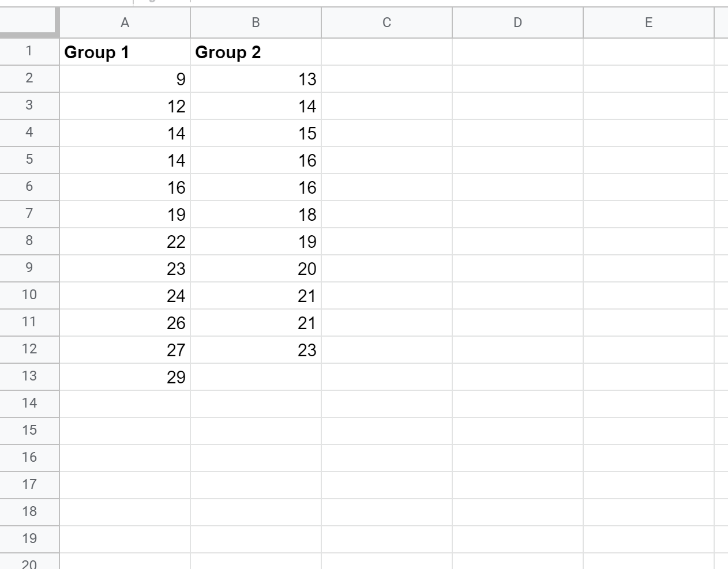Click the "Group 2" header cell

256,52
